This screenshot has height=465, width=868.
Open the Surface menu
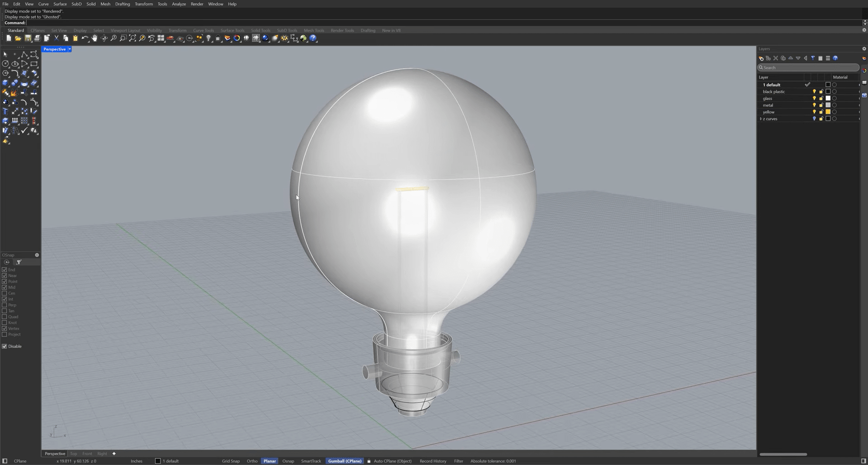[x=60, y=4]
